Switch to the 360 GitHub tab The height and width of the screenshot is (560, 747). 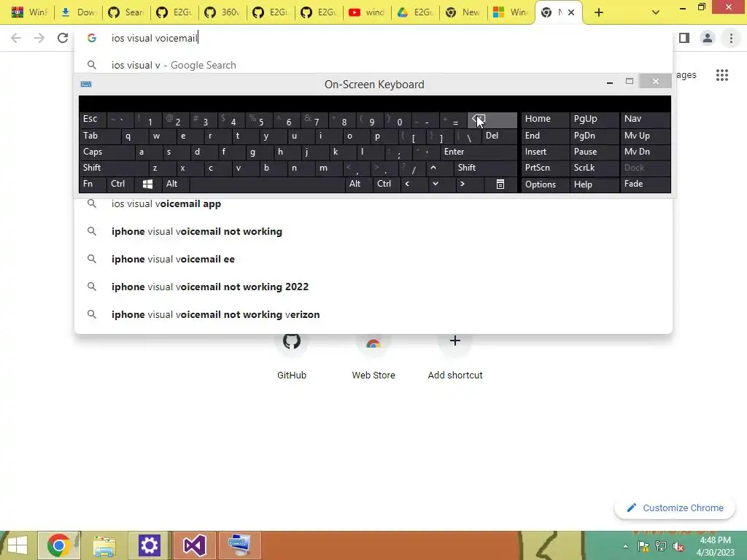[222, 12]
